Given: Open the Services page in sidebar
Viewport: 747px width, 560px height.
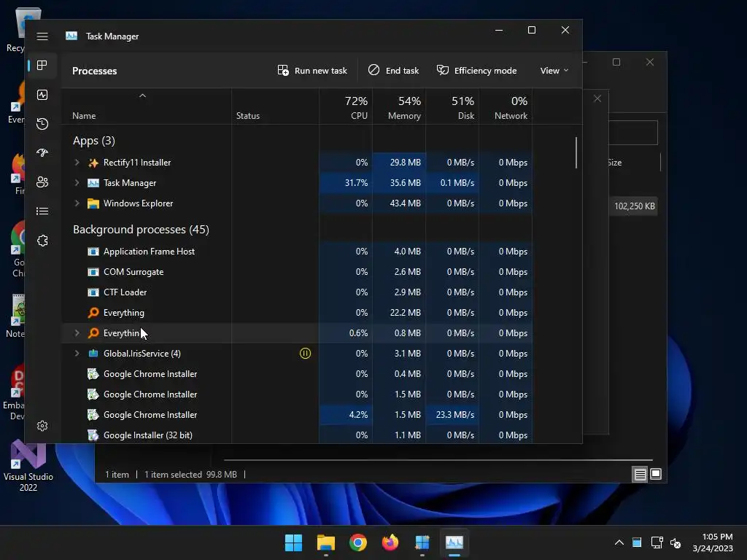Looking at the screenshot, I should 42,241.
